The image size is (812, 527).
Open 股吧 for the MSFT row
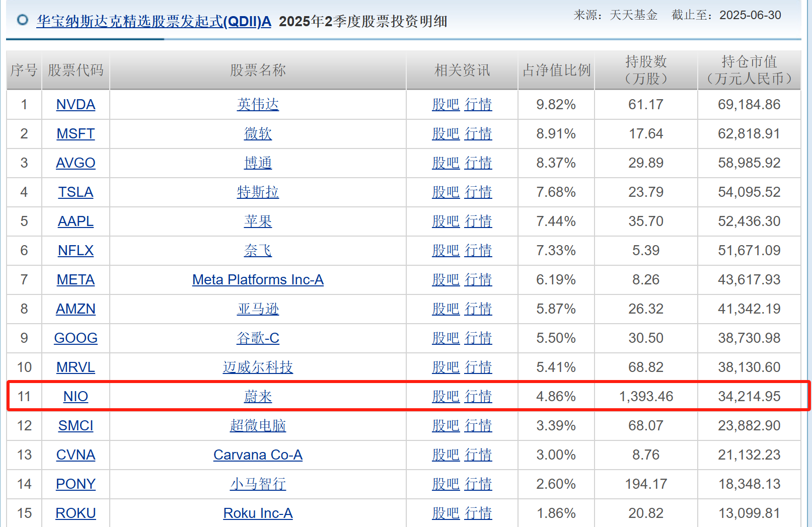(x=446, y=134)
